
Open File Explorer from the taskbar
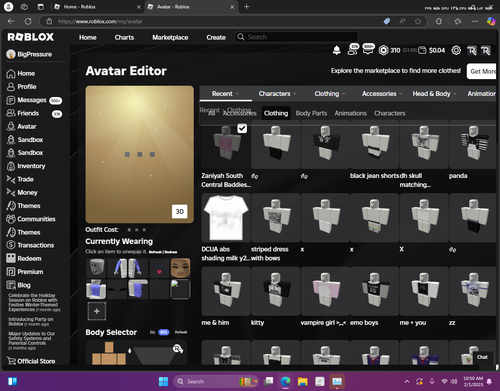[303, 381]
